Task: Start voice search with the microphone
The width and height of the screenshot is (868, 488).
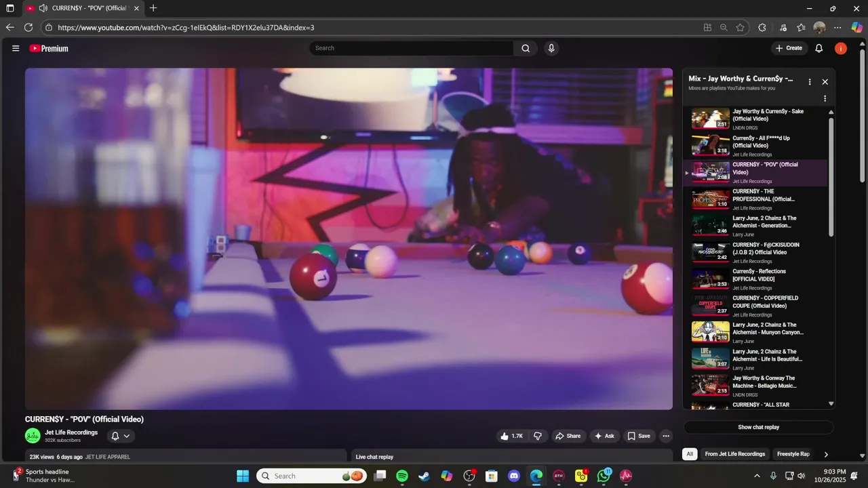Action: tap(551, 48)
